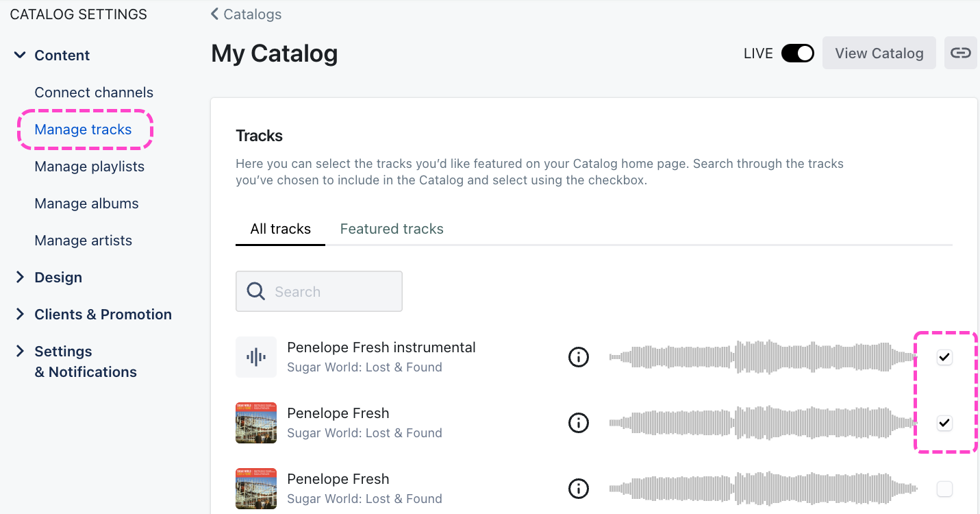Toggle the LIVE switch off
The image size is (980, 514).
[x=797, y=53]
